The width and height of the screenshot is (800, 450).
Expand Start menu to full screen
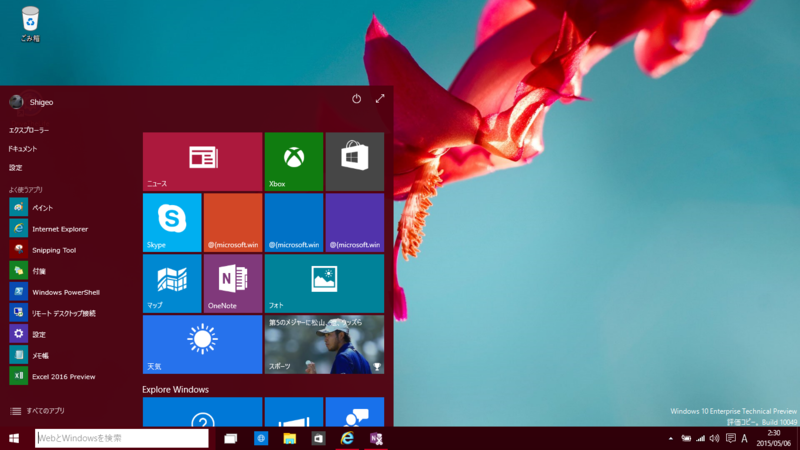[x=380, y=98]
